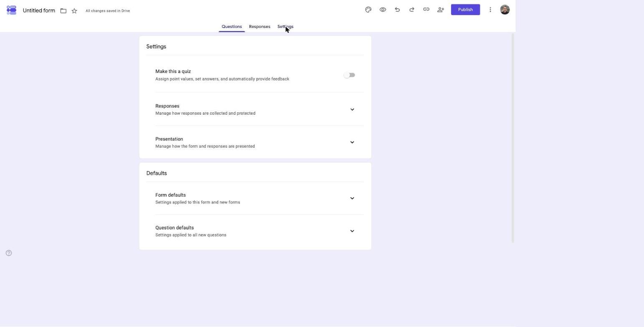The image size is (644, 327).
Task: Switch to the Questions tab
Action: (232, 27)
